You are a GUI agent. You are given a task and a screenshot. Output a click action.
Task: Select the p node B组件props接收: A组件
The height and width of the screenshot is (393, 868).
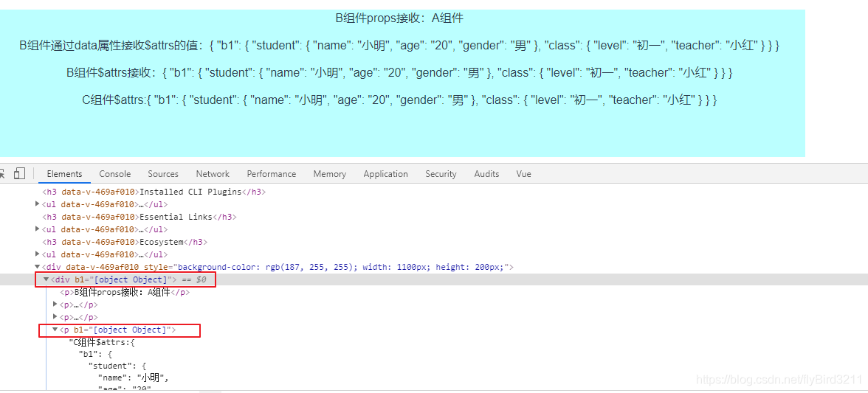125,293
